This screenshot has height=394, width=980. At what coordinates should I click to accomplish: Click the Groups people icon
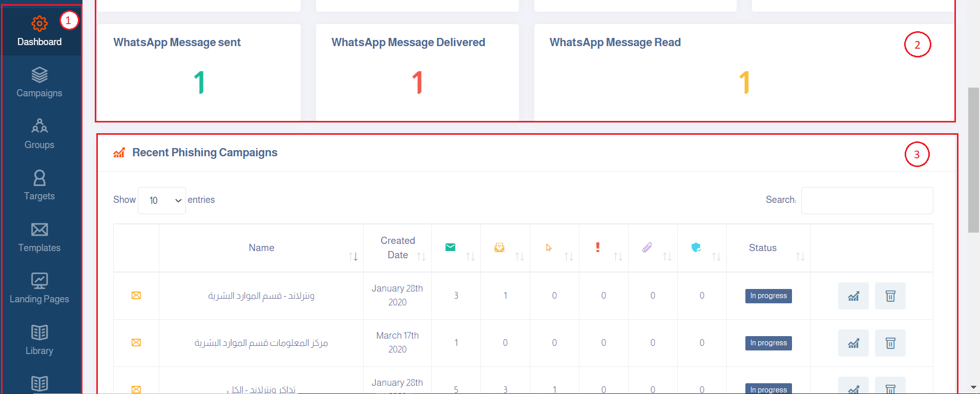39,126
